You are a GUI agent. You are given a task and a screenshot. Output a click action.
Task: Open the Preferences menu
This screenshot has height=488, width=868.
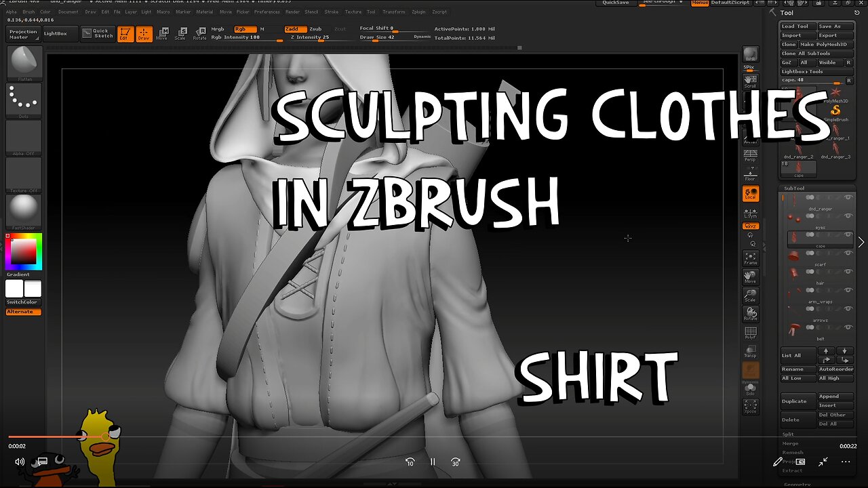(x=267, y=12)
